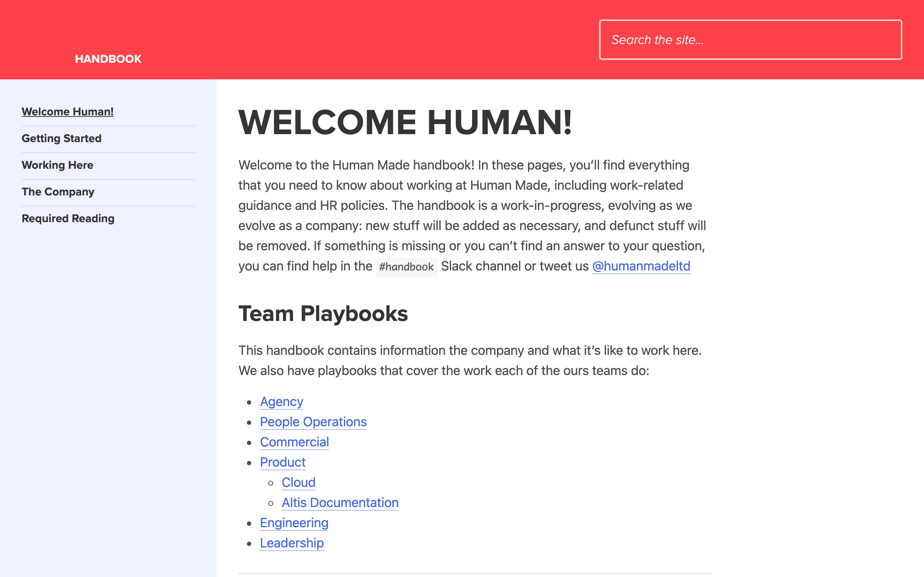924x577 pixels.
Task: Open the Engineering playbook
Action: [294, 523]
